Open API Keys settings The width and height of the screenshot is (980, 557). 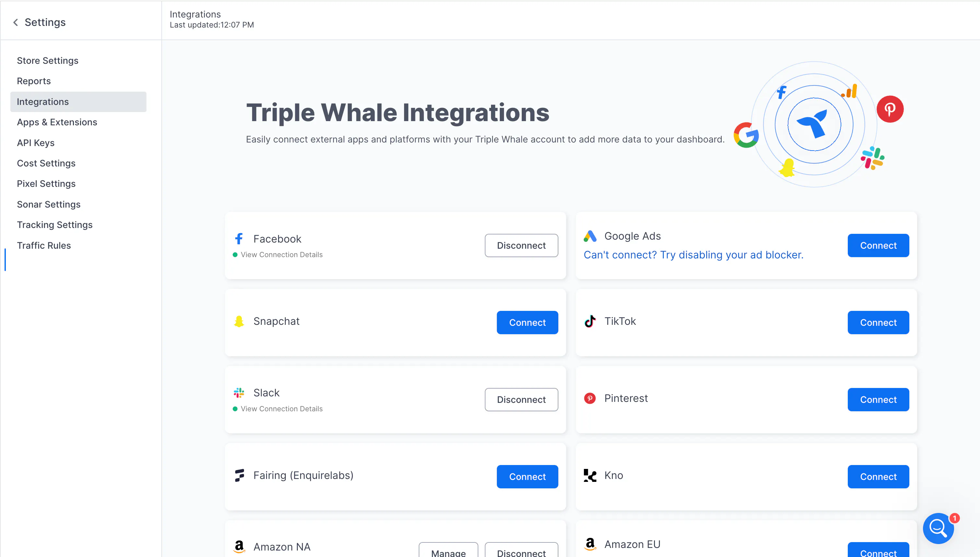coord(36,143)
